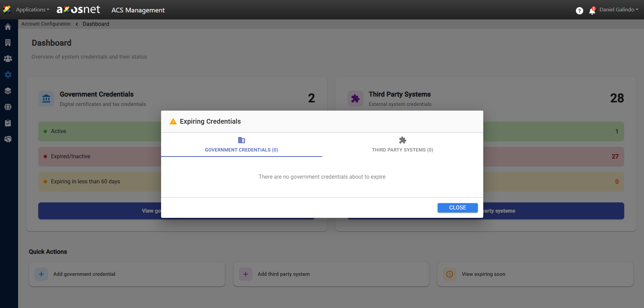Click the settings gear sidebar icon
Screen dimensions: 644x308
(x=8, y=75)
